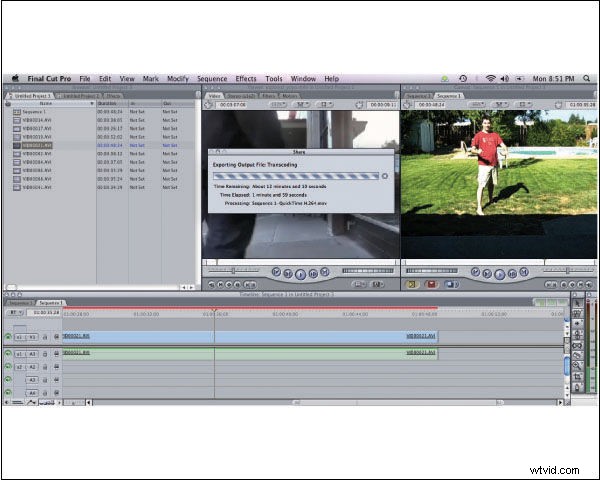Open the File menu
This screenshot has height=480, width=600.
[x=85, y=79]
